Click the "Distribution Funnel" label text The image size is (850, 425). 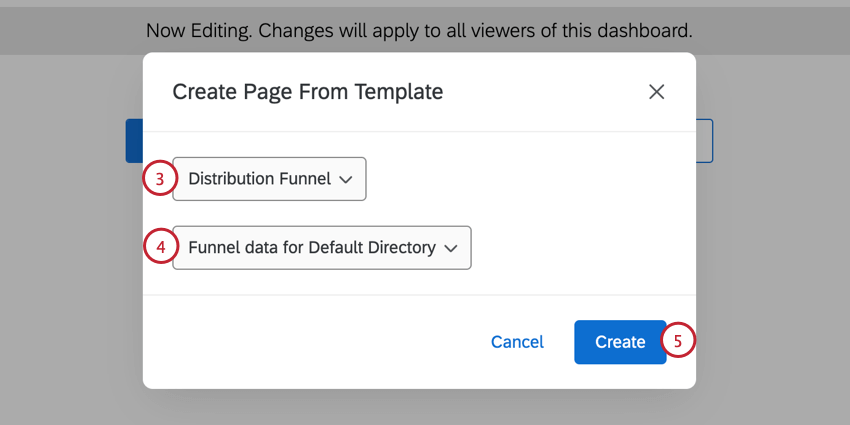point(259,179)
